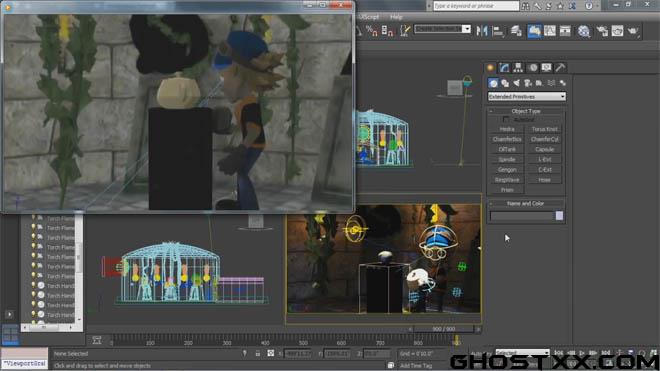660x371 pixels.
Task: Switch to the Hierarchy panel tab
Action: pos(518,67)
